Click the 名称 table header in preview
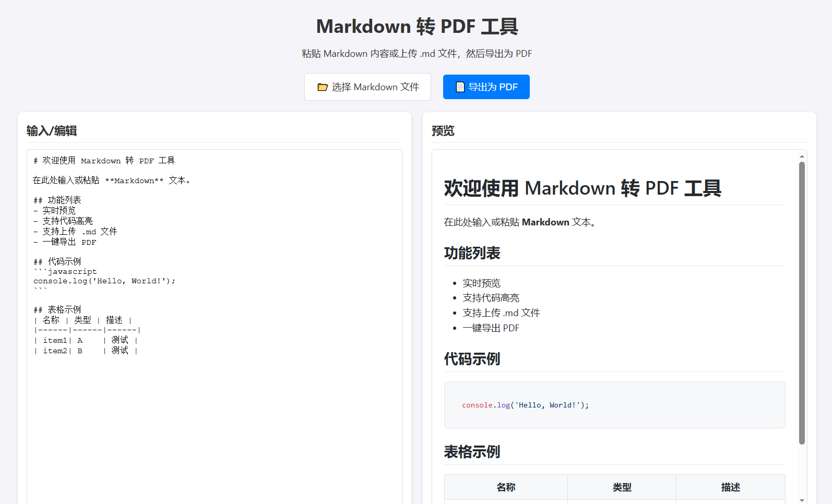Screen dimensions: 832x504 pyautogui.click(x=506, y=487)
